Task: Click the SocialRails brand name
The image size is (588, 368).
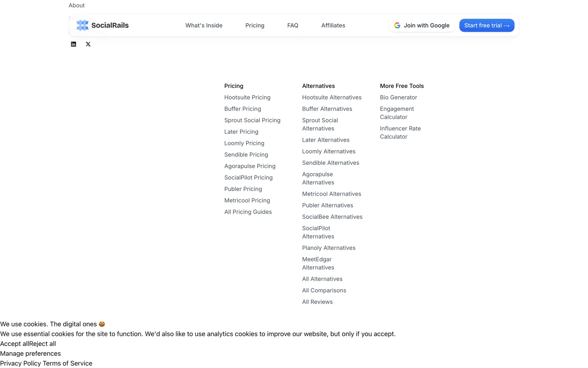Action: click(110, 25)
